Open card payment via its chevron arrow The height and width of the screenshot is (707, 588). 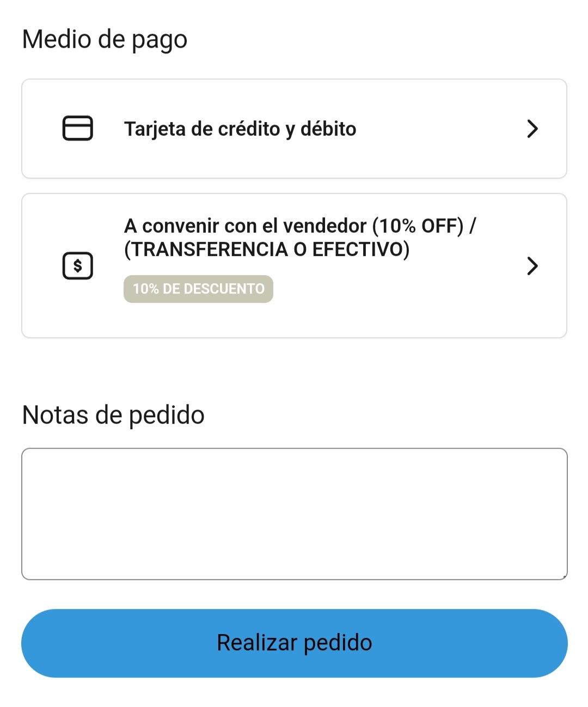(x=532, y=129)
